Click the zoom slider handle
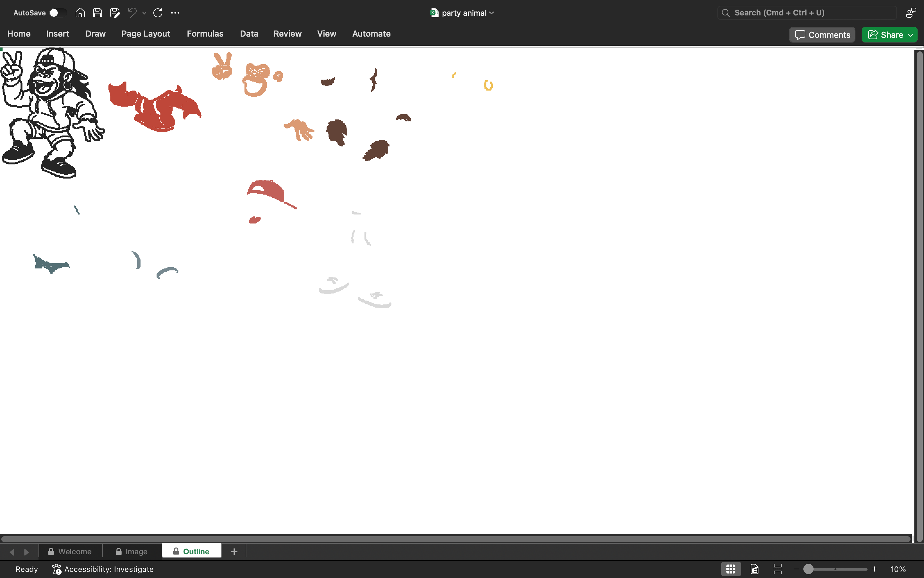Screen dimensions: 924x578 click(x=808, y=569)
